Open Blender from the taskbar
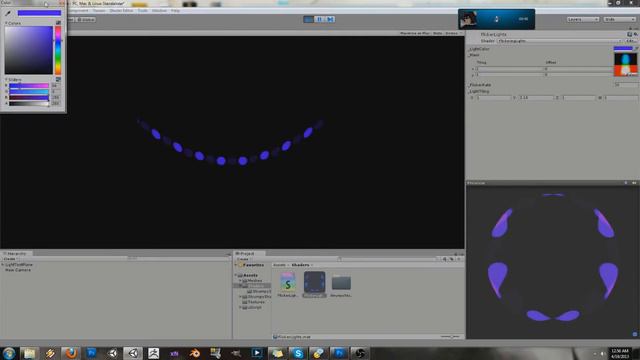The width and height of the screenshot is (640, 360). coord(195,353)
